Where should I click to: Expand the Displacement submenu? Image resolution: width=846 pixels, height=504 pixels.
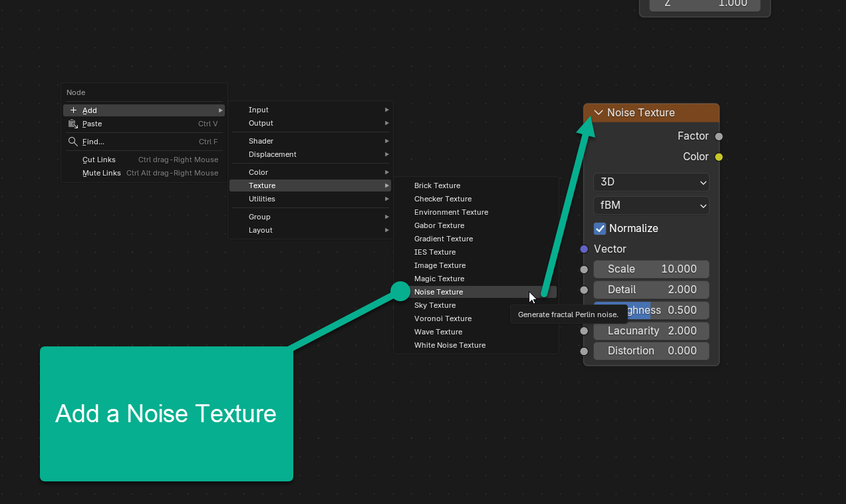pos(311,154)
